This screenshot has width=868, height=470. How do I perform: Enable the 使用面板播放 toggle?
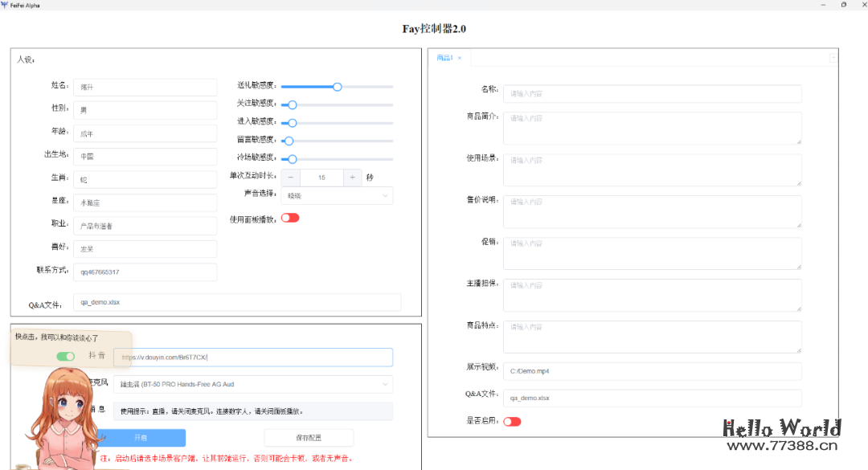coord(290,217)
